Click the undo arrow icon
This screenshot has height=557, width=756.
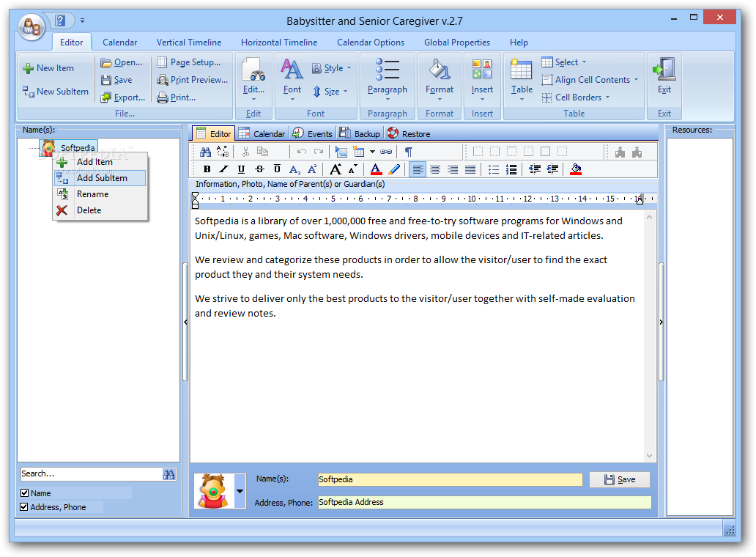coord(302,152)
